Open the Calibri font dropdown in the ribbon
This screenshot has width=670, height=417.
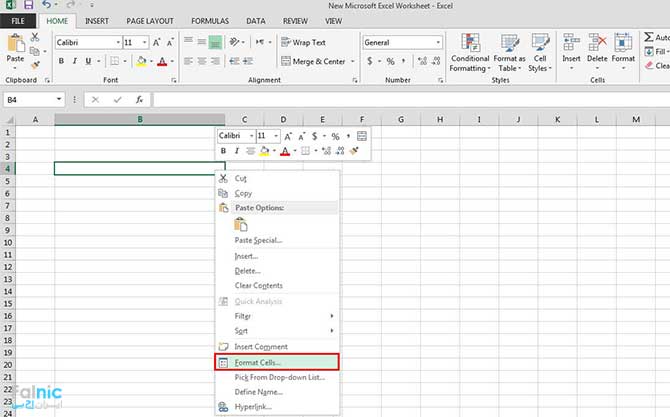click(86, 43)
